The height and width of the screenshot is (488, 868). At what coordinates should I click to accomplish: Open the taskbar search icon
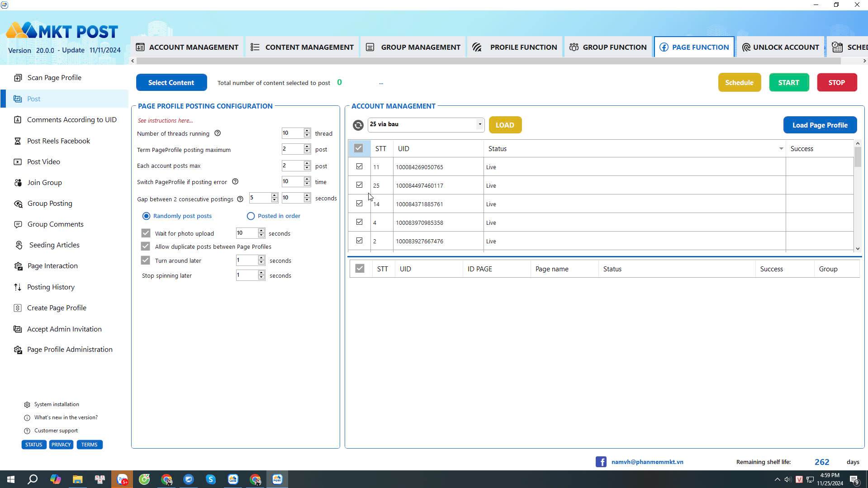click(x=33, y=479)
